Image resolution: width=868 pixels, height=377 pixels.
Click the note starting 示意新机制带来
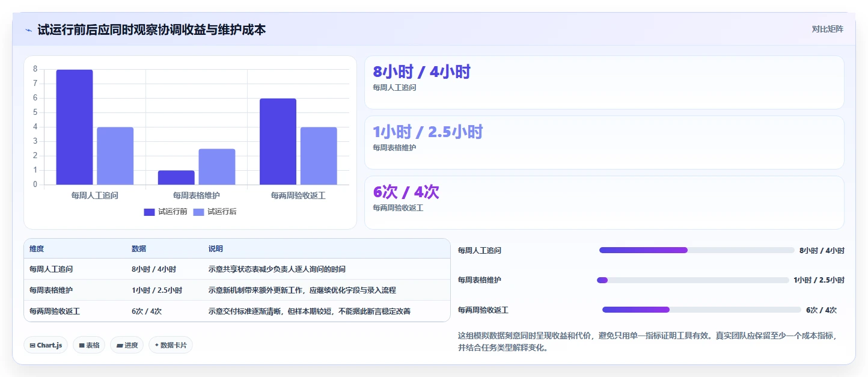(302, 290)
